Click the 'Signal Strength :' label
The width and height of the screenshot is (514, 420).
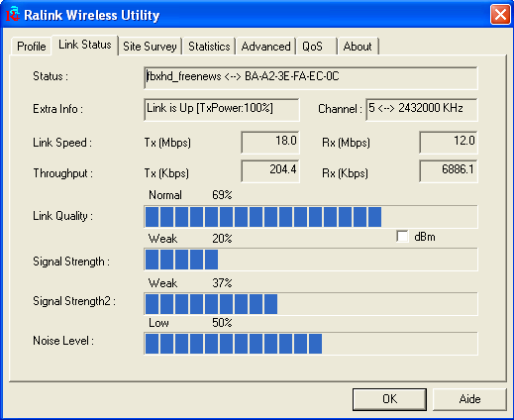[71, 262]
